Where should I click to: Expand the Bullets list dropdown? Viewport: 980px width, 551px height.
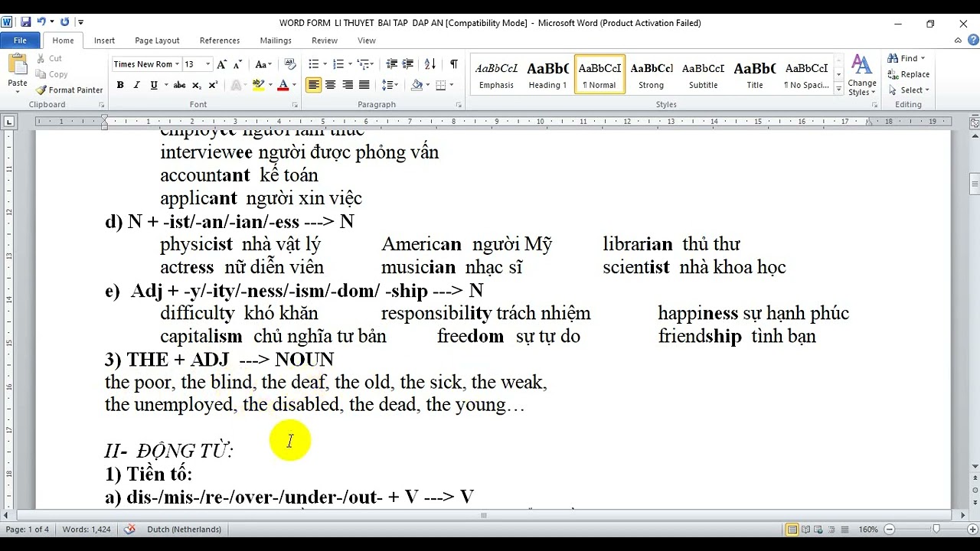(x=325, y=64)
